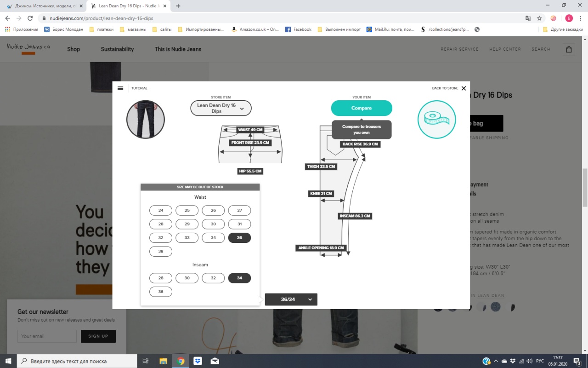The height and width of the screenshot is (368, 588).
Task: Click the Google Translate icon in the address bar
Action: pos(528,18)
